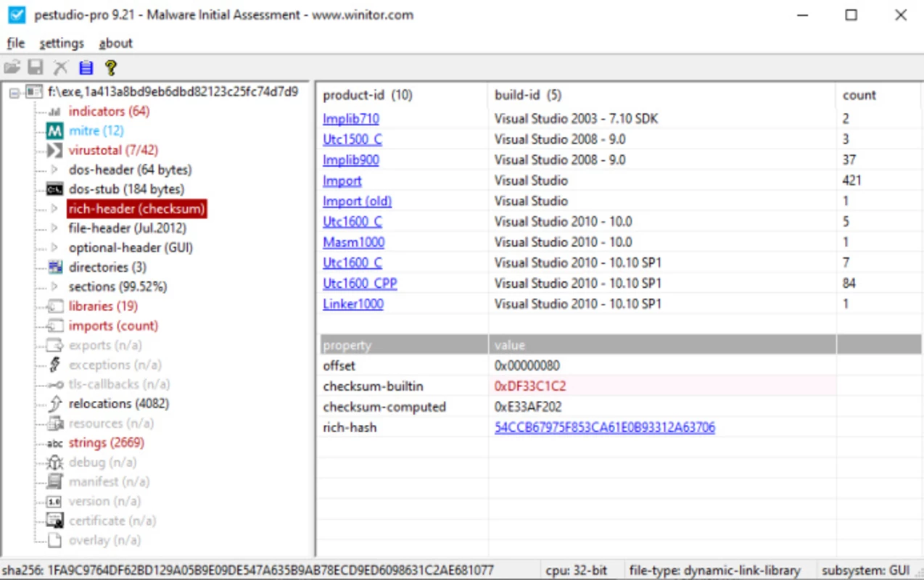Image resolution: width=924 pixels, height=580 pixels.
Task: Click the exports icon in tree
Action: click(x=54, y=346)
